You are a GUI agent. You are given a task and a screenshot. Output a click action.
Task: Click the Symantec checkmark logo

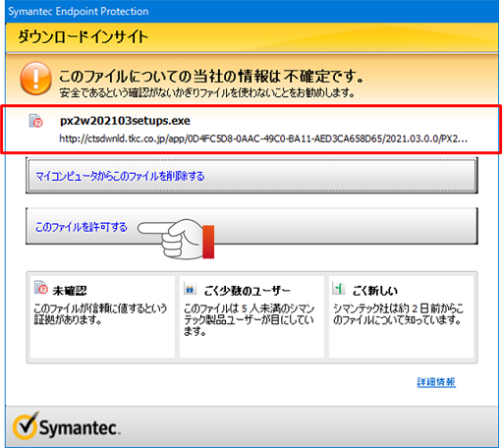click(x=26, y=426)
